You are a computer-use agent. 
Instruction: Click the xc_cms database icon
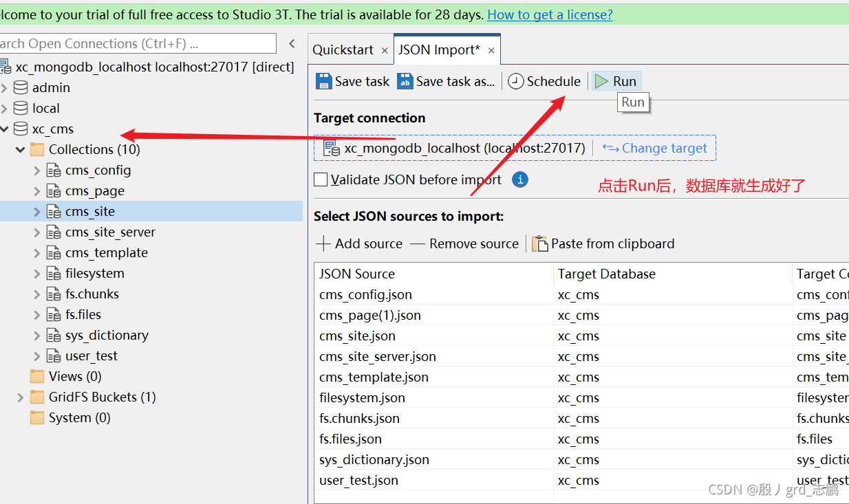point(21,129)
